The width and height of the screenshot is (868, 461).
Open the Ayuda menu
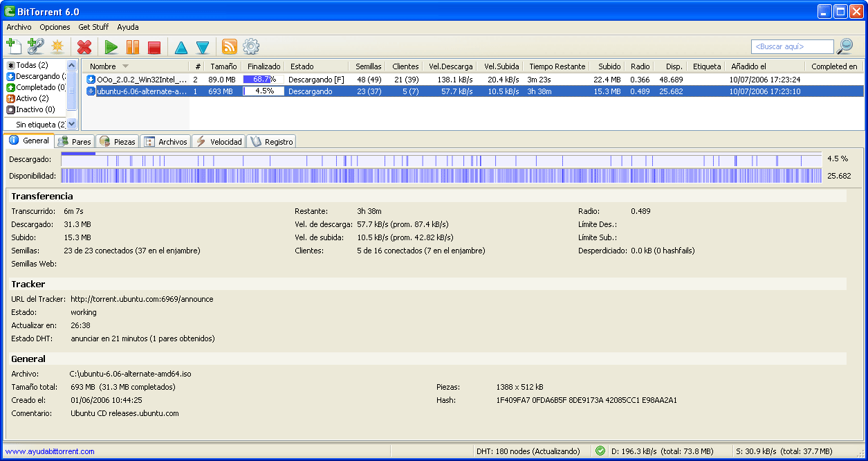click(127, 27)
